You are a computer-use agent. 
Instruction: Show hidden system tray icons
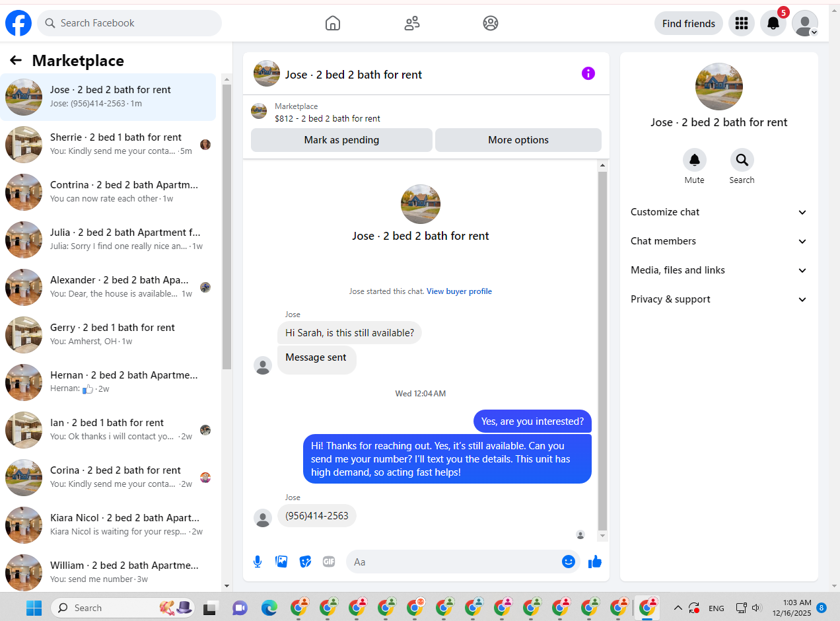pyautogui.click(x=678, y=608)
